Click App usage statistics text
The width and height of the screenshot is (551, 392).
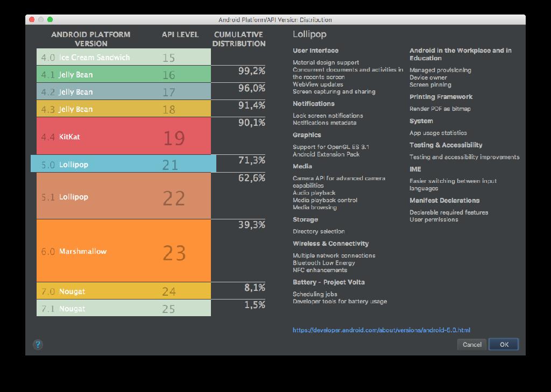[x=438, y=133]
